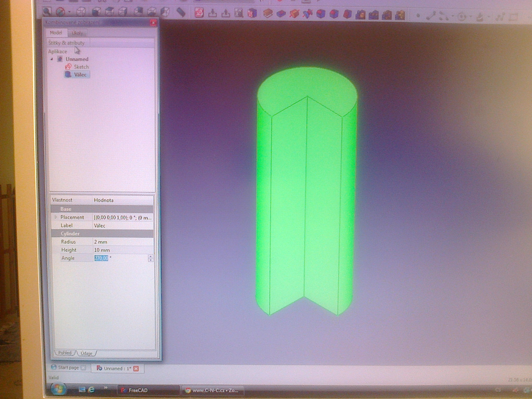Image resolution: width=532 pixels, height=399 pixels.
Task: Select the Measure distance ruler tool
Action: [181, 12]
